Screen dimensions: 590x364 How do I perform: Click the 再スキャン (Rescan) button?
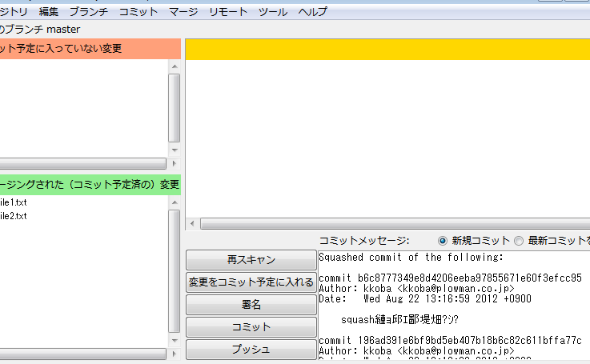click(251, 260)
